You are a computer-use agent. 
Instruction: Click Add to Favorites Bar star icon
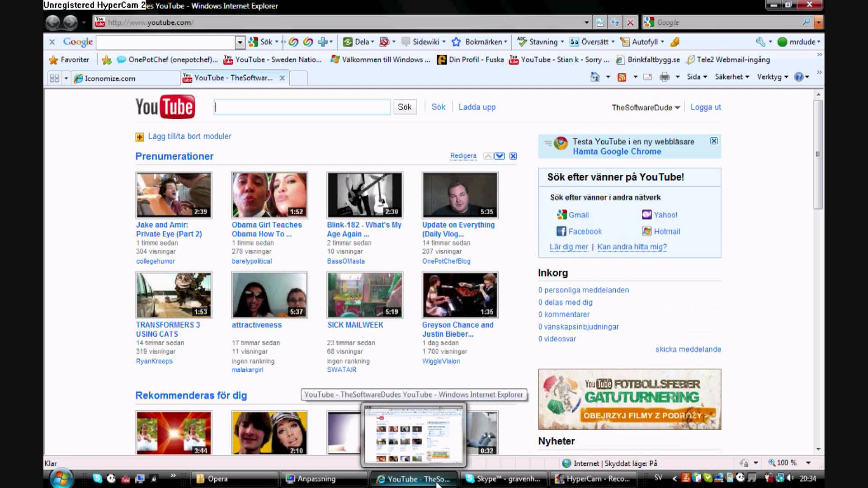tap(107, 60)
